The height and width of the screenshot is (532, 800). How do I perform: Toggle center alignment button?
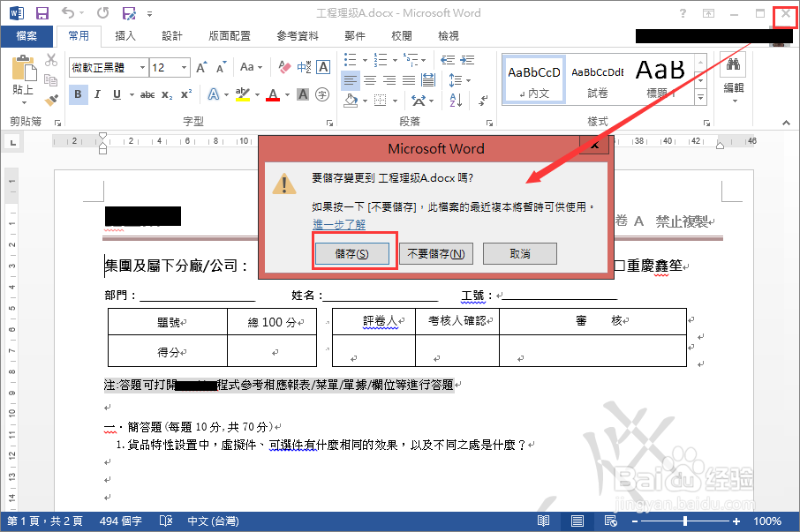[x=370, y=80]
